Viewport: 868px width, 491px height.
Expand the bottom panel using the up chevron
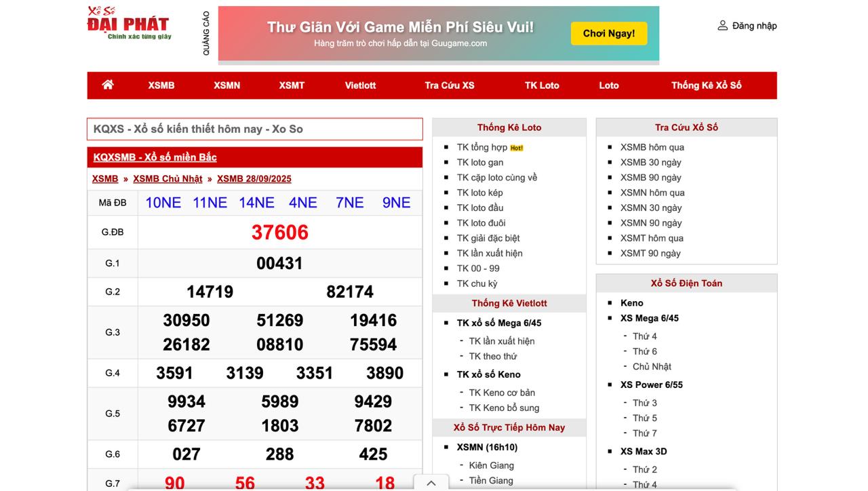click(x=431, y=483)
